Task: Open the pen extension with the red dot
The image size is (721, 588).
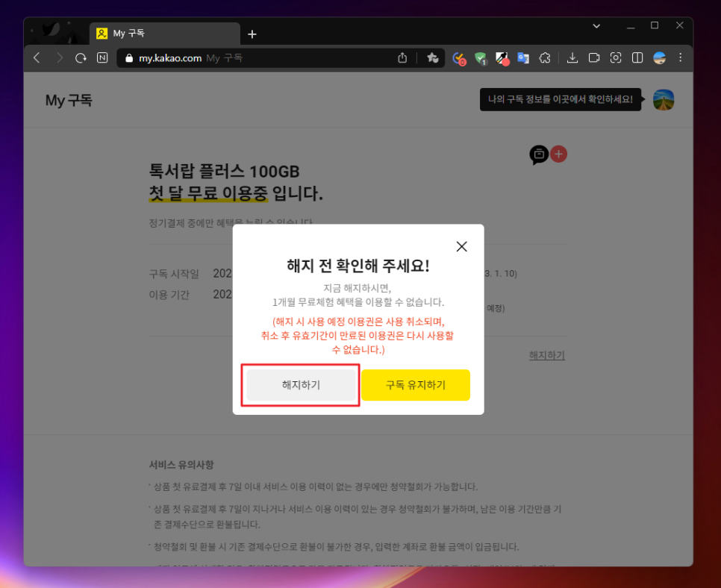Action: [x=502, y=58]
